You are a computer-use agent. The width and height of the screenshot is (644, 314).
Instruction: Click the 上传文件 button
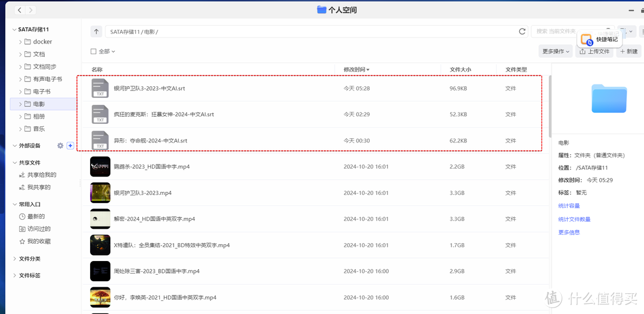point(595,51)
